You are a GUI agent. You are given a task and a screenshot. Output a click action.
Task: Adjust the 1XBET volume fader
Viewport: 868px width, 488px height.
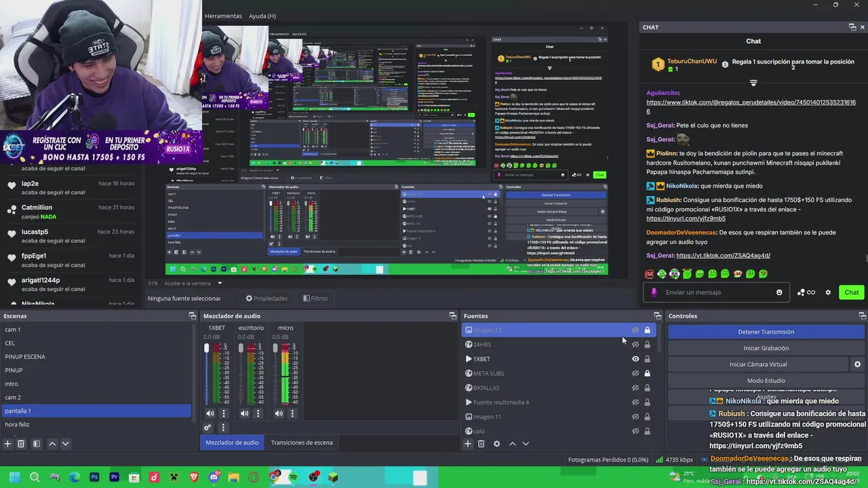click(207, 348)
